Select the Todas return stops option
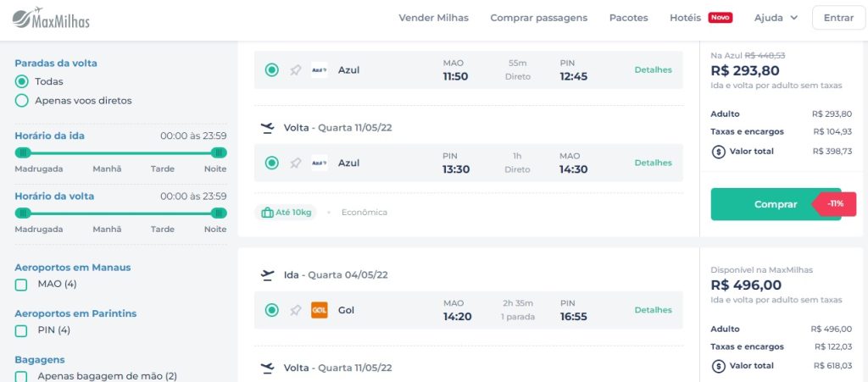 [22, 81]
